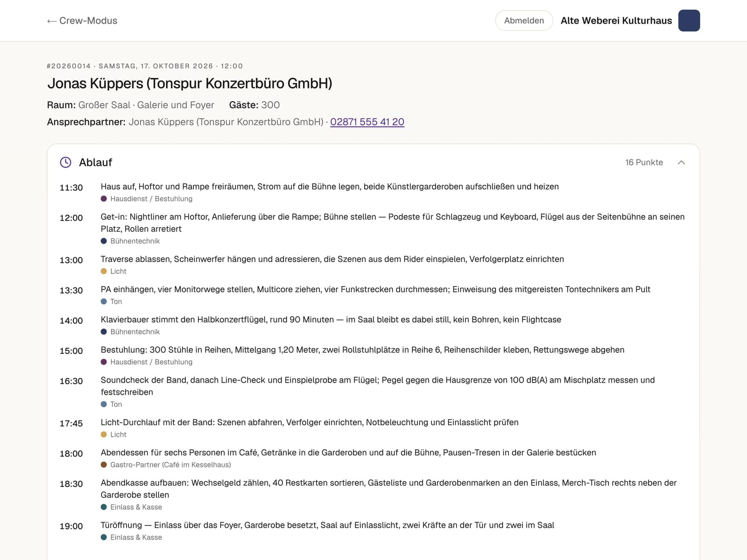Select the 15:00 time entry
Image resolution: width=747 pixels, height=560 pixels.
[71, 351]
